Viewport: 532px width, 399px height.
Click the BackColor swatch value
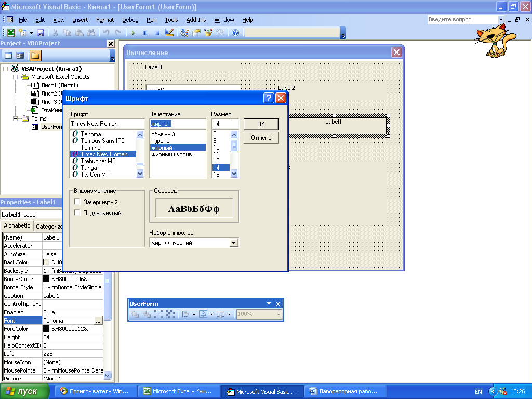coord(46,262)
